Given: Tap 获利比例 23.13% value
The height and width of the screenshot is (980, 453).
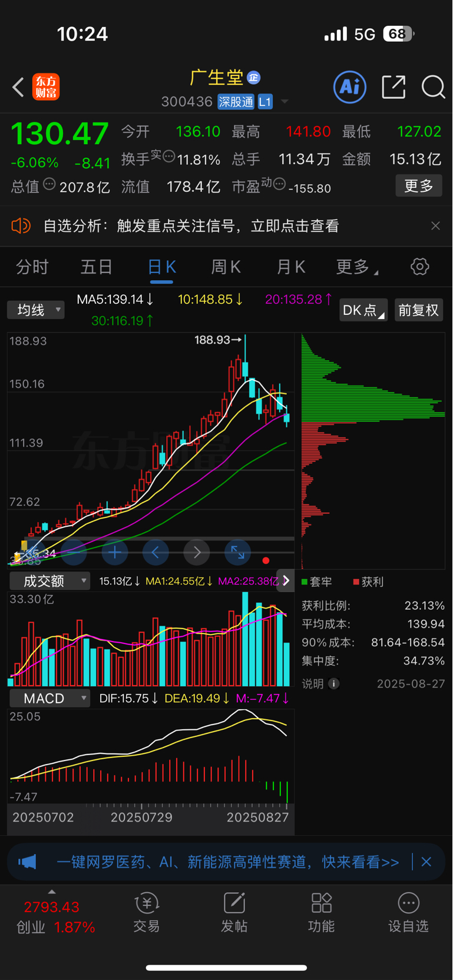Looking at the screenshot, I should coord(425,606).
